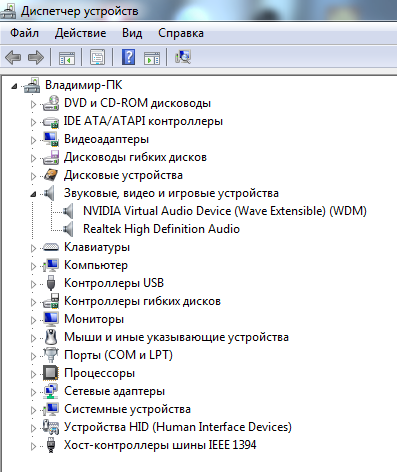Screen dimensions: 397x472
Task: Expand the Процессоры node
Action: [x=33, y=374]
